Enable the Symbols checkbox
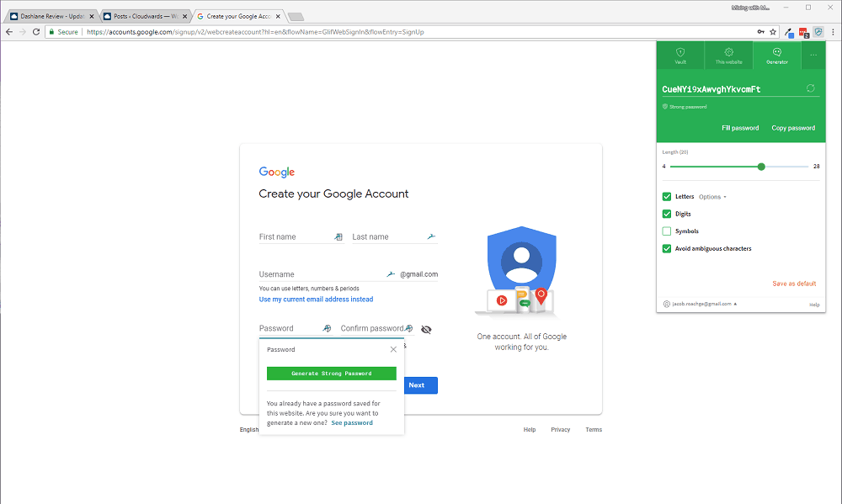 (x=666, y=231)
